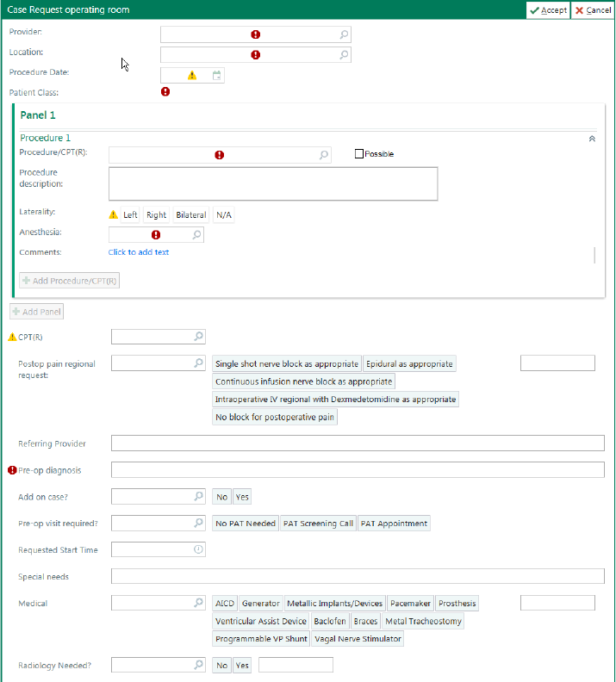Select Bilateral laterality
Image resolution: width=616 pixels, height=682 pixels.
(191, 215)
